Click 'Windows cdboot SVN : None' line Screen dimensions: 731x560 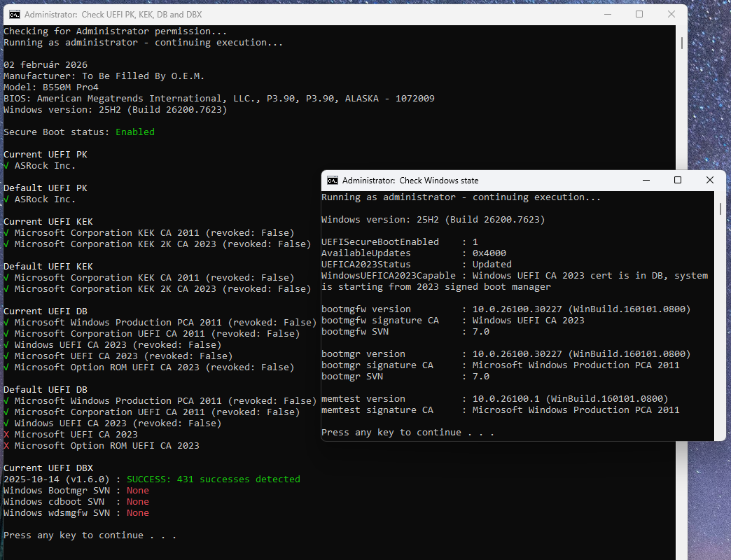pyautogui.click(x=76, y=501)
